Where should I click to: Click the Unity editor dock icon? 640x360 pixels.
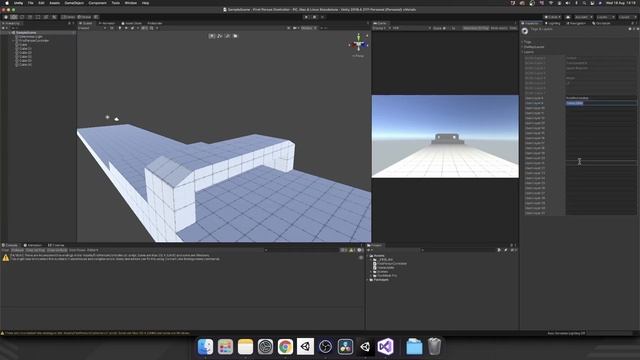[x=365, y=347]
